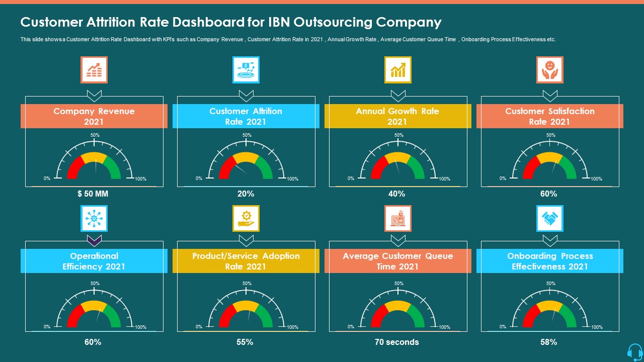Click the '60%' value under Operational Efficiency
This screenshot has width=644, height=362.
(93, 342)
